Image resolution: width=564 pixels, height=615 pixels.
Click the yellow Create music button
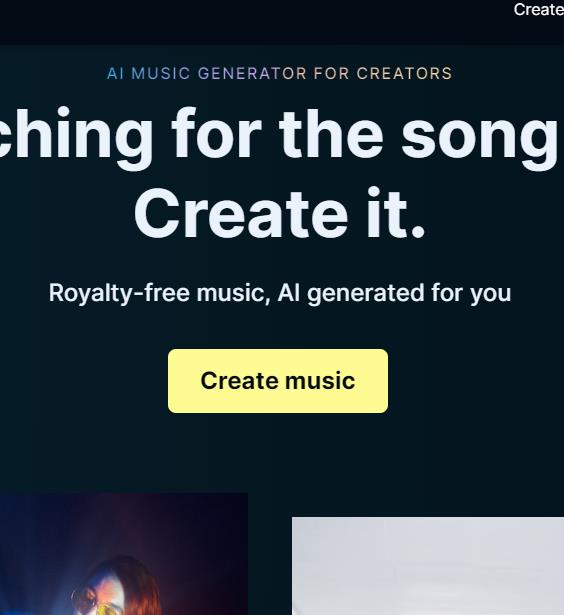click(278, 381)
